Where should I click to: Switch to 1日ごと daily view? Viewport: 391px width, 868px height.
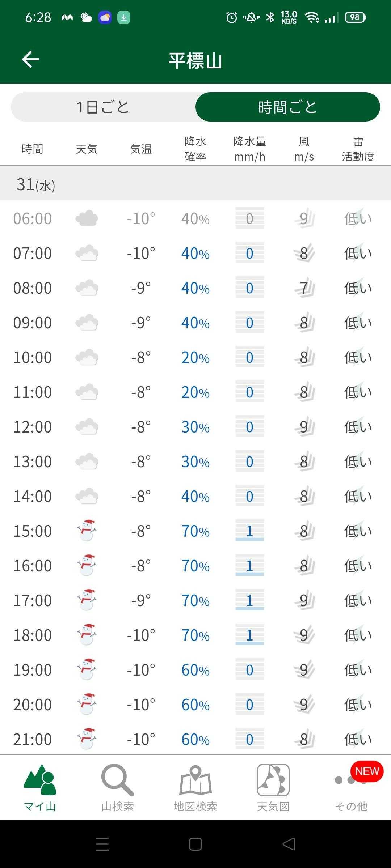click(x=103, y=107)
